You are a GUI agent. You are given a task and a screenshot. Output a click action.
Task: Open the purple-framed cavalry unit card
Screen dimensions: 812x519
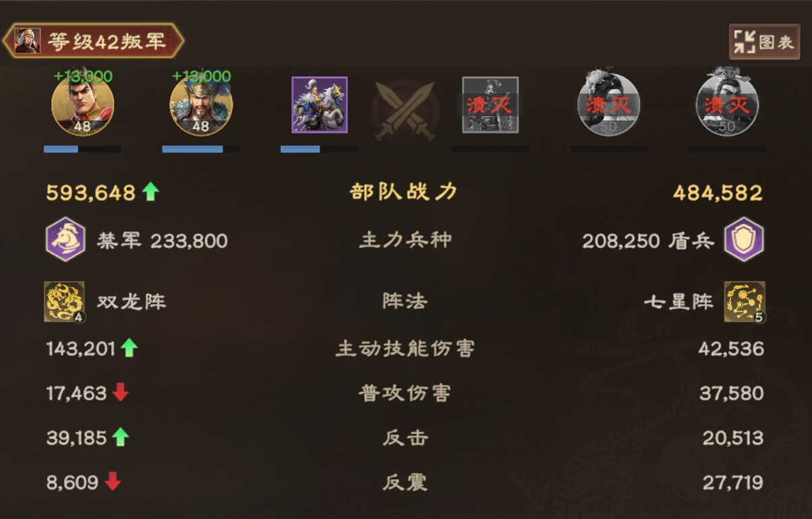320,104
